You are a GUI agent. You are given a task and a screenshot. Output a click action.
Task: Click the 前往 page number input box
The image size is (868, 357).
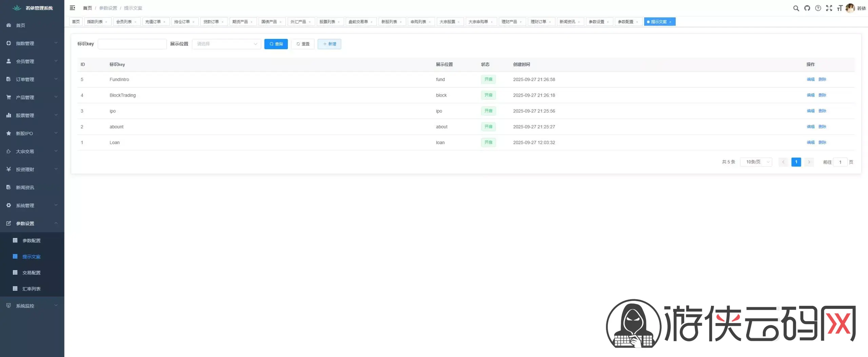pos(840,162)
